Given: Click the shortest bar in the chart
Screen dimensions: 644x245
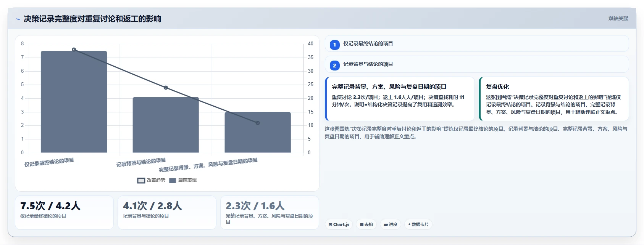Looking at the screenshot, I should point(258,132).
